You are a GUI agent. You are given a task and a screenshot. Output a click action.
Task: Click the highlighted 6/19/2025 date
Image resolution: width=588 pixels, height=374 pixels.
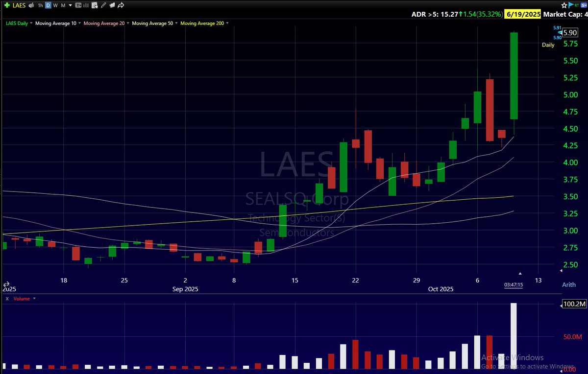524,15
